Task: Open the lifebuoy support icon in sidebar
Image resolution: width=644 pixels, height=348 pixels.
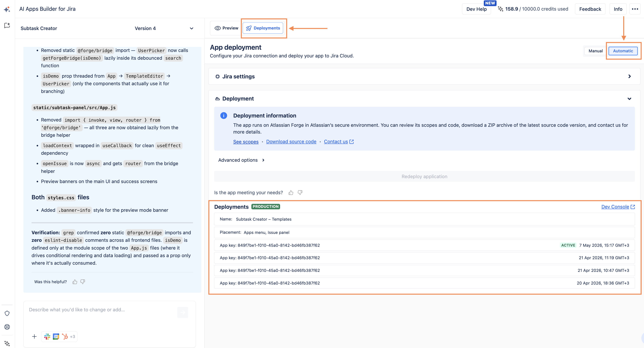Action: click(x=7, y=327)
